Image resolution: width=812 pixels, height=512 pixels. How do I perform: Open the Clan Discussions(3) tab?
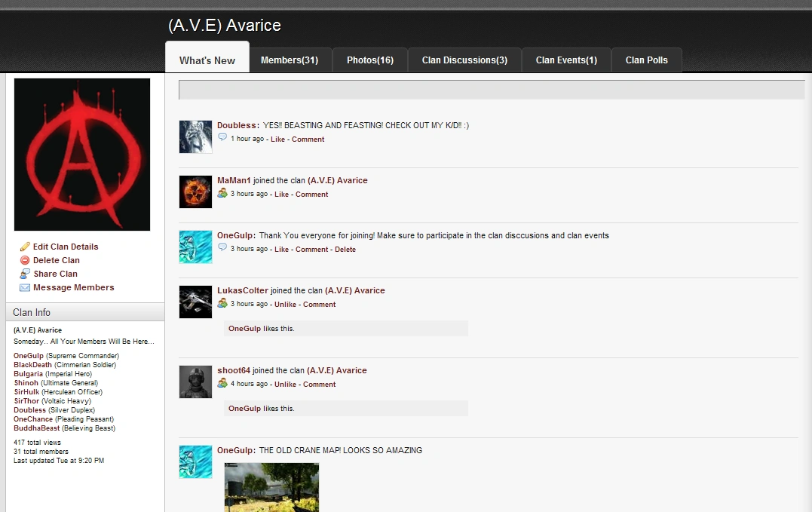[x=464, y=60]
